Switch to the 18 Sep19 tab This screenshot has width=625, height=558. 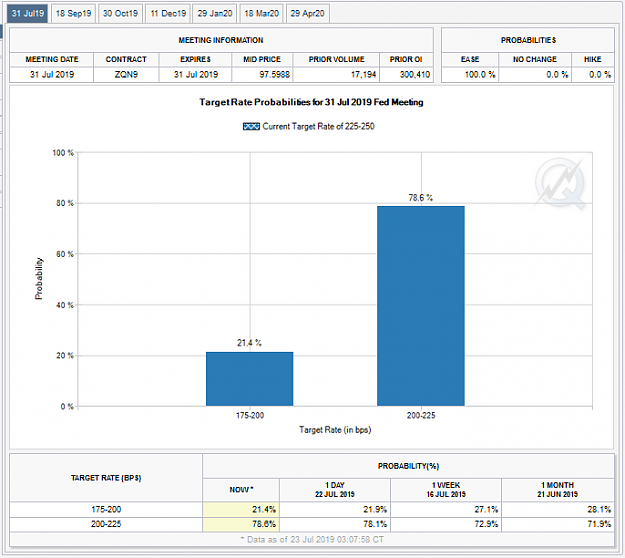coord(73,14)
